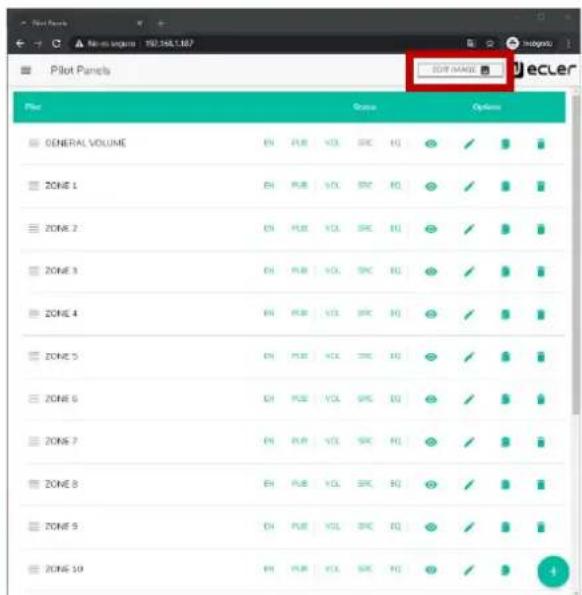Delete ZONE 9 with the trash icon
The image size is (582, 595).
[541, 527]
